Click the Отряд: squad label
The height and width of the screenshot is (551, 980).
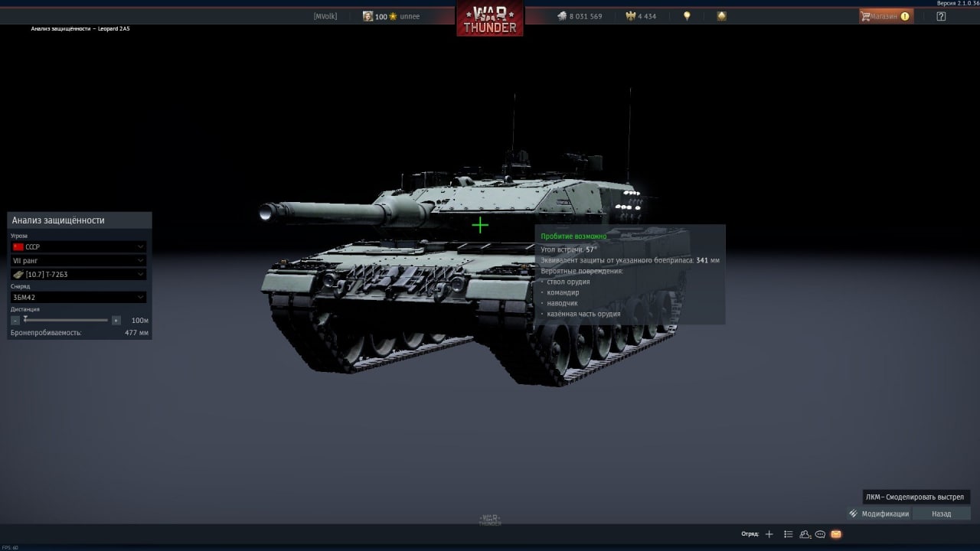coord(750,534)
